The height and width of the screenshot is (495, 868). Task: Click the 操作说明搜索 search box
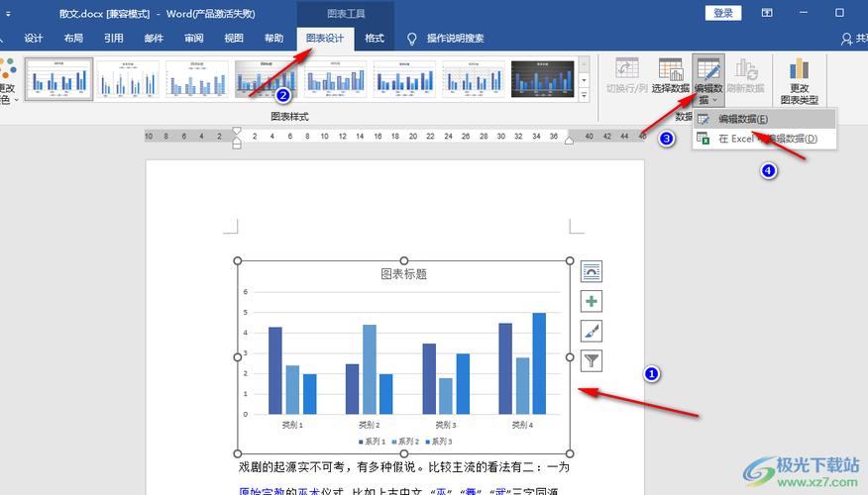pyautogui.click(x=455, y=39)
